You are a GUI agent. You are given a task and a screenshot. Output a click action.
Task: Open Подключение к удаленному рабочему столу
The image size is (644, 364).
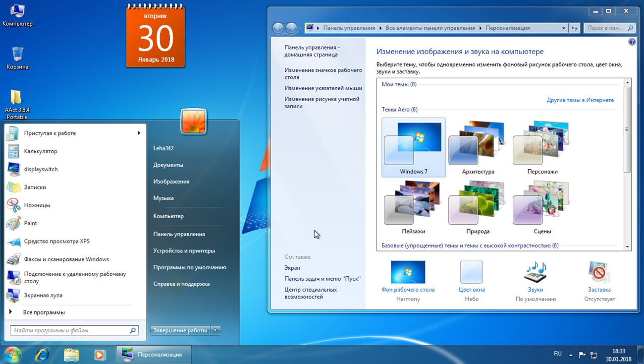[x=75, y=277]
